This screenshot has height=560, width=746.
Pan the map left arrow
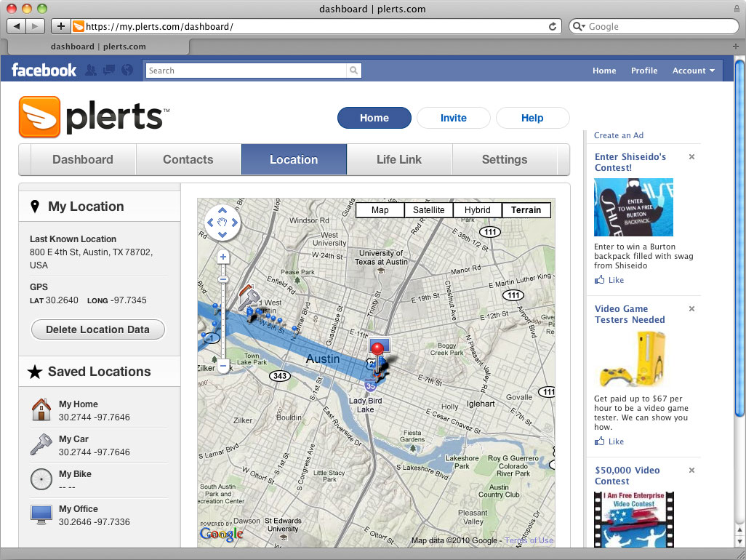[x=210, y=223]
